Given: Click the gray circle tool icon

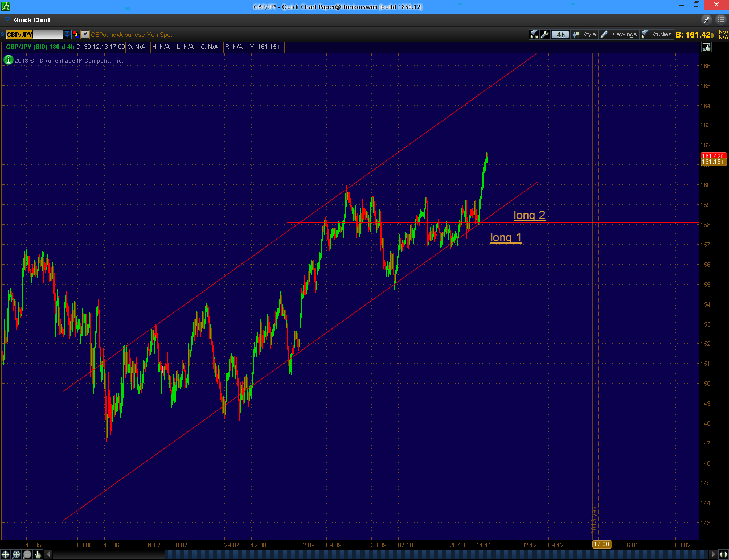Looking at the screenshot, I should 27,554.
